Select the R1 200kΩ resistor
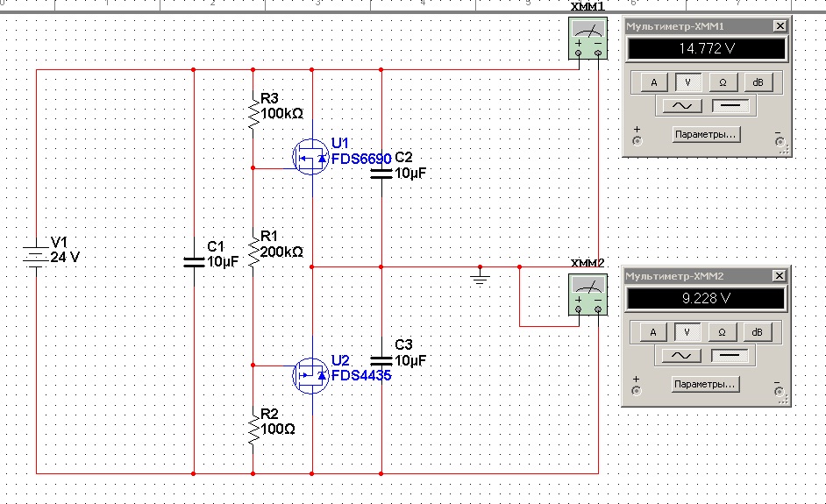Screen dimensions: 826x504 pos(253,251)
